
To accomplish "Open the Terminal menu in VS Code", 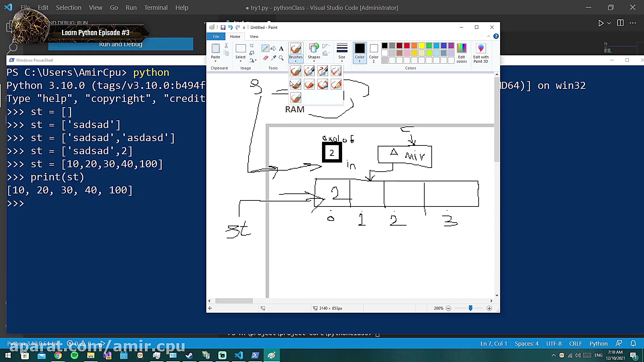I will click(x=156, y=7).
